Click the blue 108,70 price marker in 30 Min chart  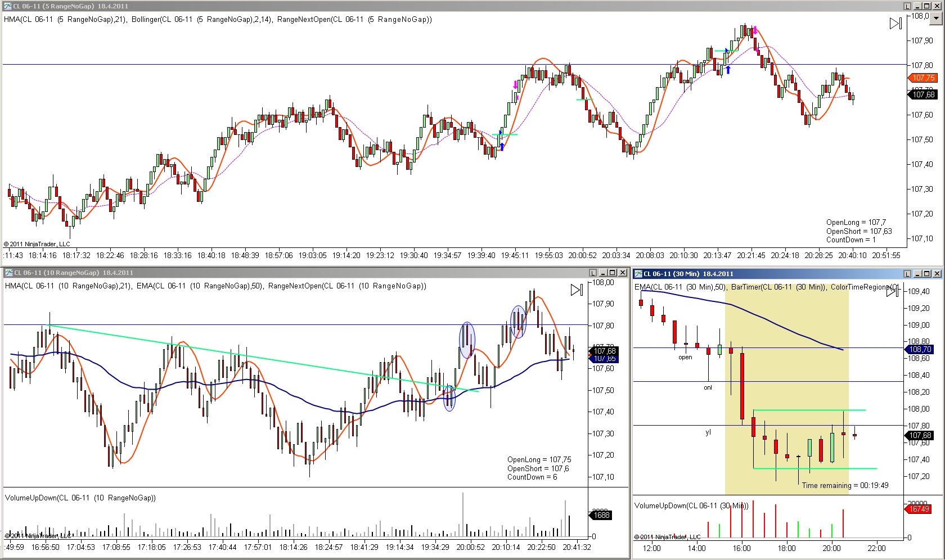[920, 349]
